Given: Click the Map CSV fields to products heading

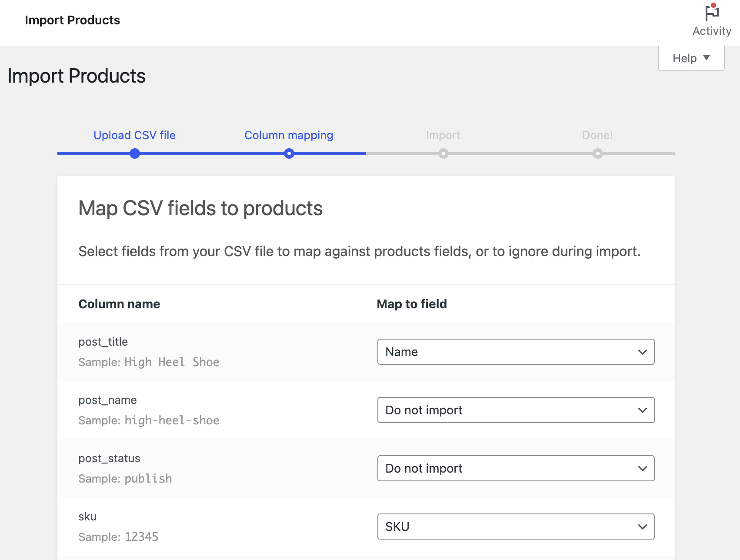Looking at the screenshot, I should click(x=200, y=208).
